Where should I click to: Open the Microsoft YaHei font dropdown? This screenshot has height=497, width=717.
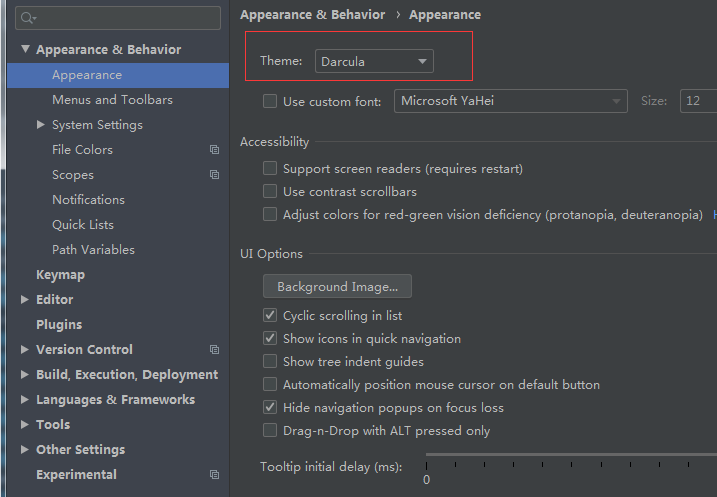[511, 101]
